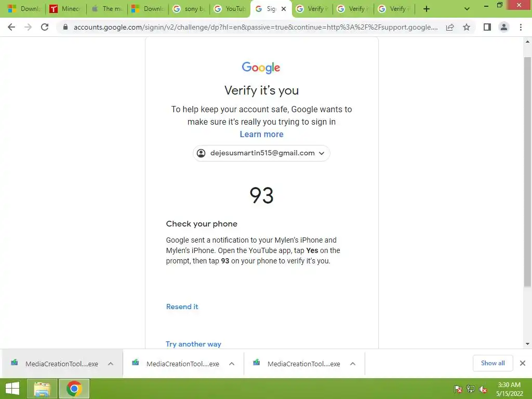
Task: Click the Learn more link
Action: [262, 135]
